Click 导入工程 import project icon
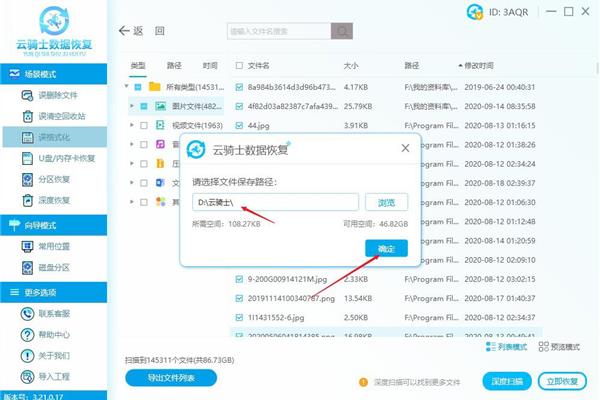 [x=27, y=377]
